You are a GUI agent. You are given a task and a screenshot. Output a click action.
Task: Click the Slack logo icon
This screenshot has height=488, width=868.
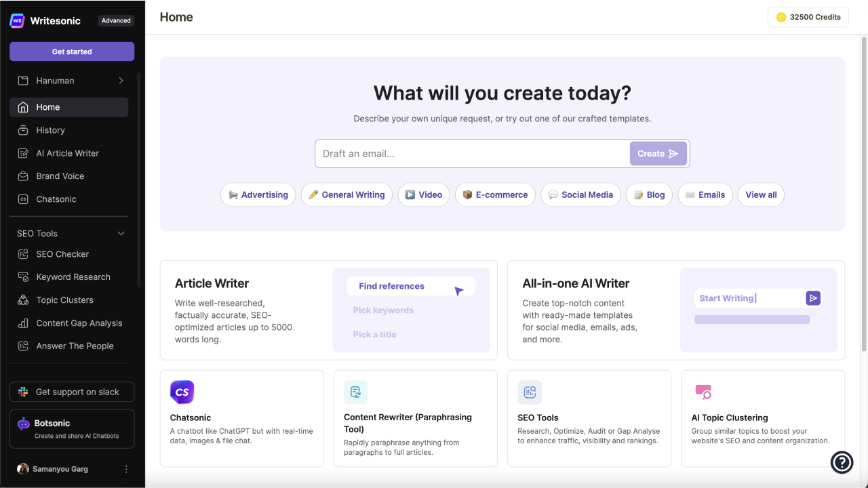tap(23, 392)
